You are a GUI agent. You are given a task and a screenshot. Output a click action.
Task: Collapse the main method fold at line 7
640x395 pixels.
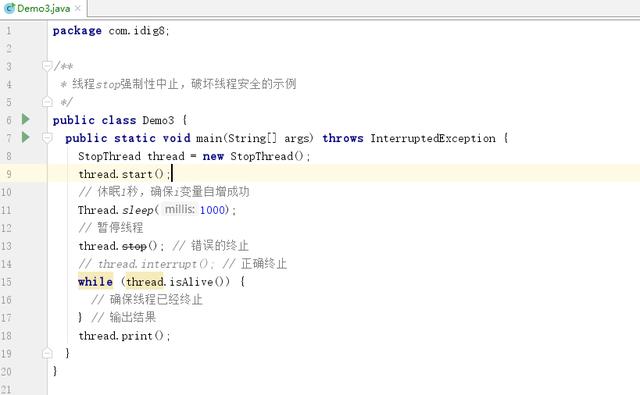tap(47, 138)
